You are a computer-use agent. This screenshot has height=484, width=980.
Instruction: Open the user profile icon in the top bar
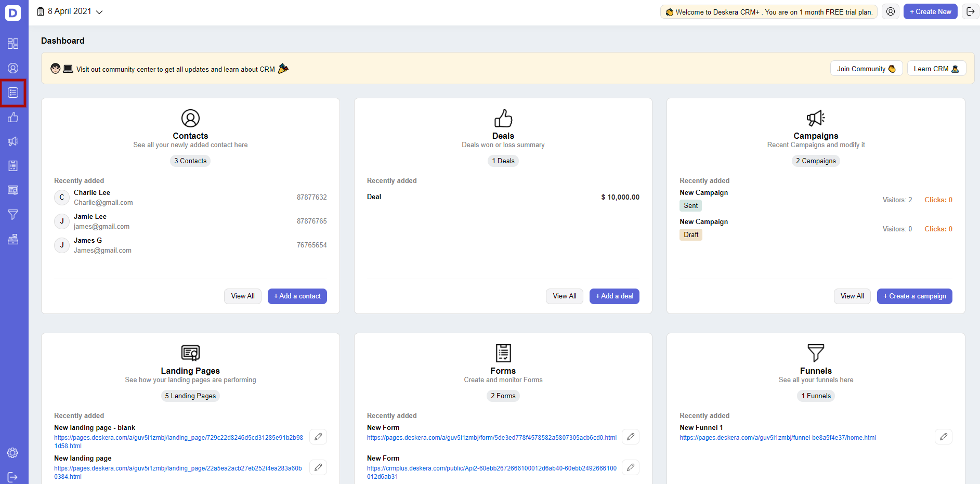[891, 11]
